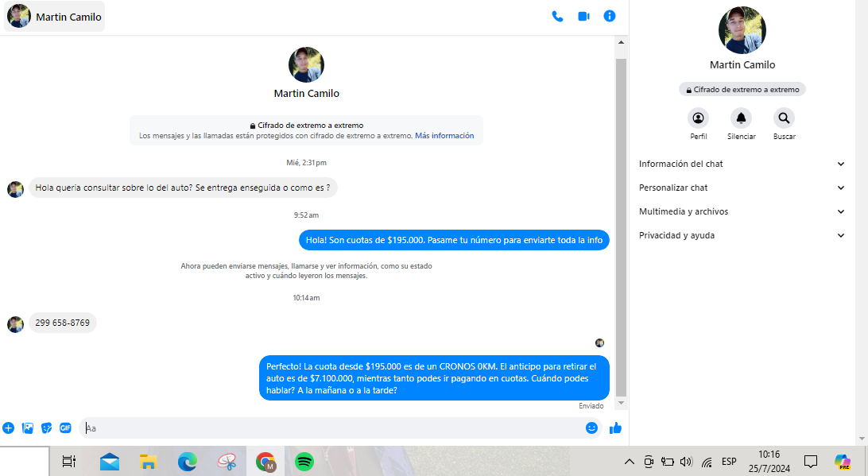Open Snipping Tool from the taskbar
The height and width of the screenshot is (476, 868).
coord(227,461)
